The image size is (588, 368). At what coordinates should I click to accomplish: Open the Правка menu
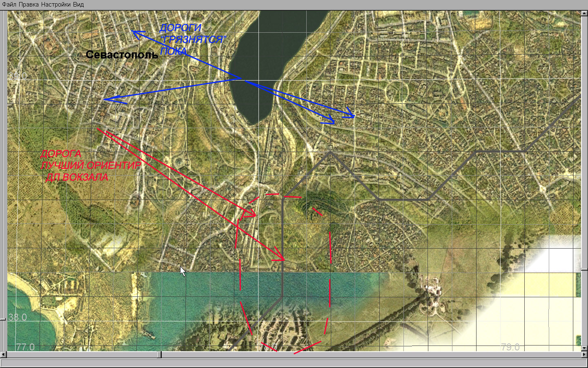tap(29, 4)
